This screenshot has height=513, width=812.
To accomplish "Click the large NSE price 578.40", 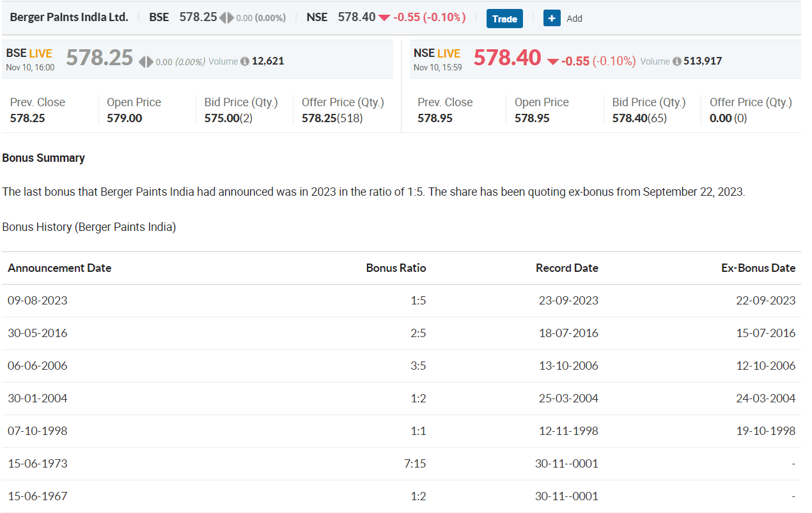I will coord(507,58).
